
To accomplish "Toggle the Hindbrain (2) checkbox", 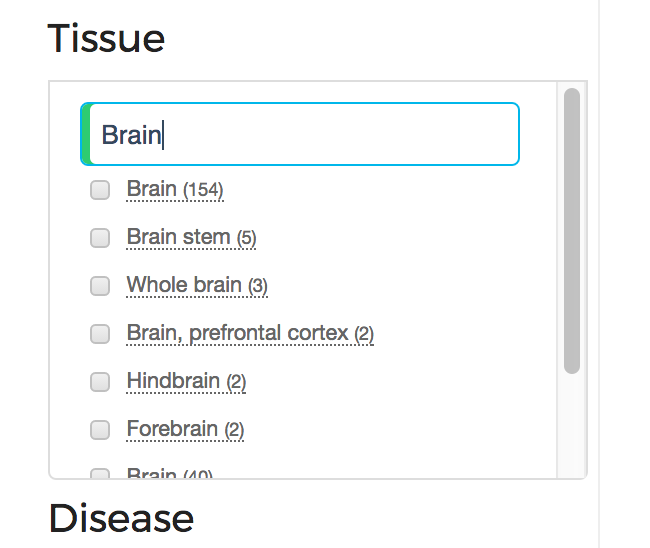I will coord(100,381).
